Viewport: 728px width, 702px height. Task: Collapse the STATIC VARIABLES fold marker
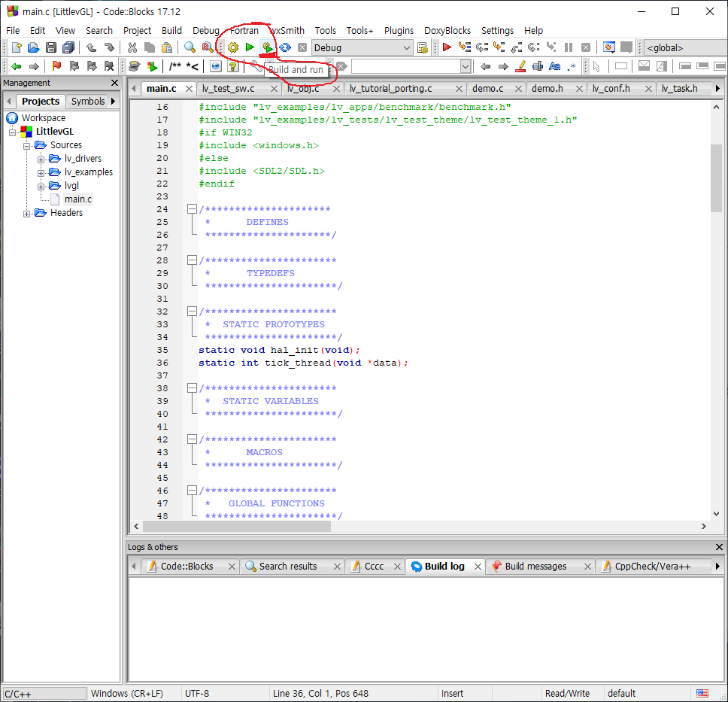coord(192,387)
